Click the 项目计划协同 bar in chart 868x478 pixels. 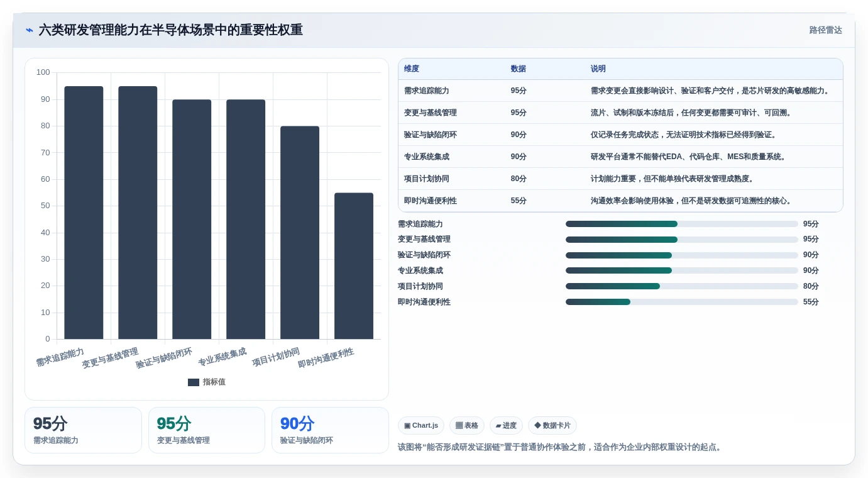click(300, 233)
